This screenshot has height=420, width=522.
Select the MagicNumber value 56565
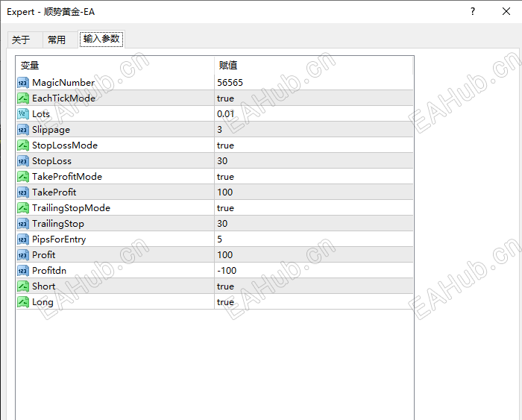click(230, 83)
